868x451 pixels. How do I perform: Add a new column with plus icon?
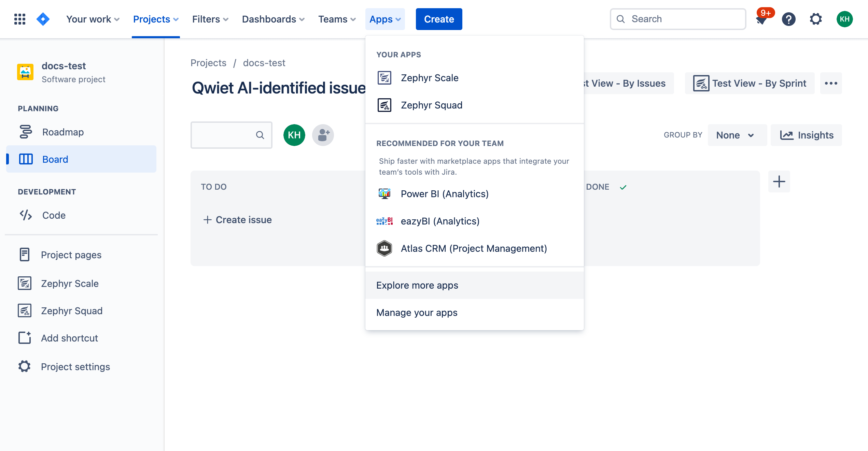point(779,181)
